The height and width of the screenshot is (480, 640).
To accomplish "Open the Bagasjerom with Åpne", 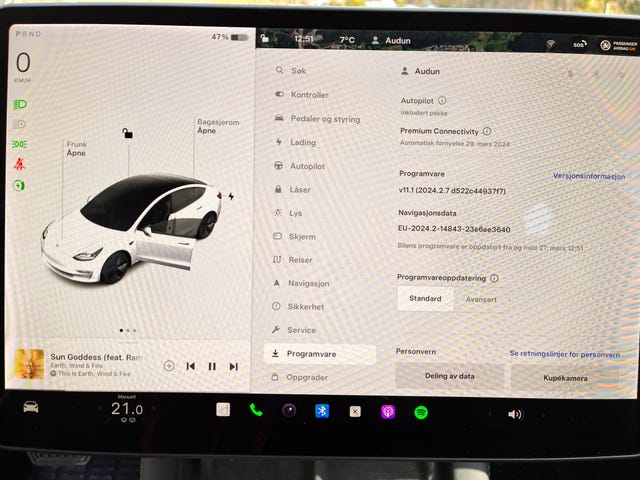I will point(207,131).
